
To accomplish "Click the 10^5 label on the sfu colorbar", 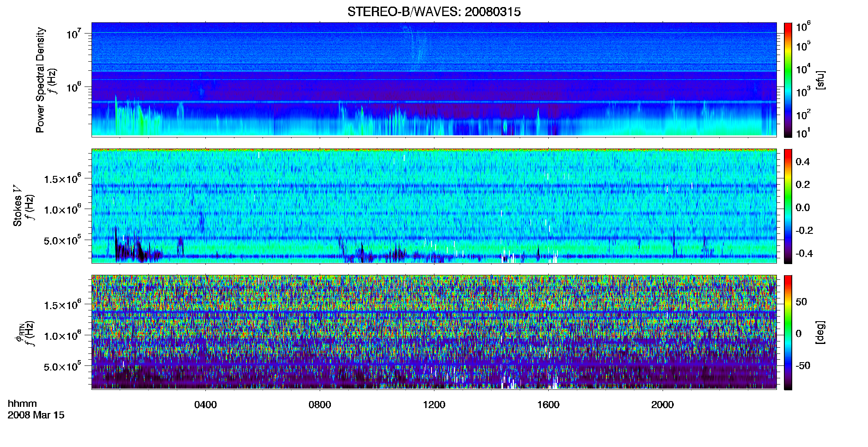I will [803, 46].
